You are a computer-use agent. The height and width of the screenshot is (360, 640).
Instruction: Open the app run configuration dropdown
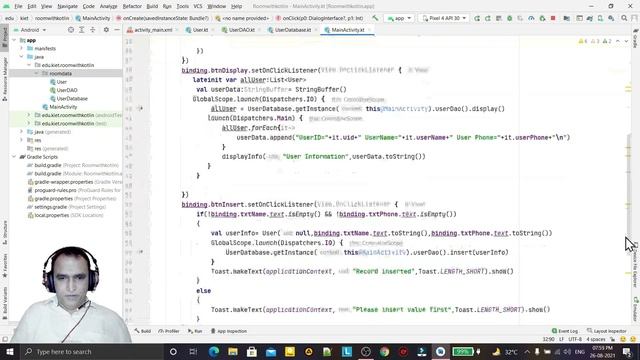pyautogui.click(x=400, y=18)
